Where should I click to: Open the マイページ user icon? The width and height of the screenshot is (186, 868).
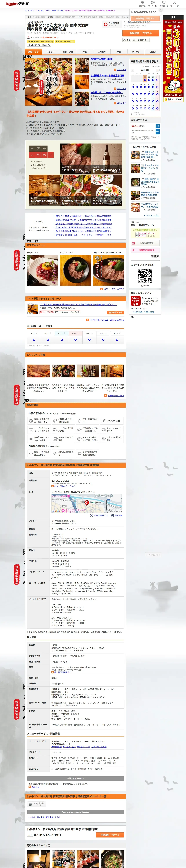(175, 4)
